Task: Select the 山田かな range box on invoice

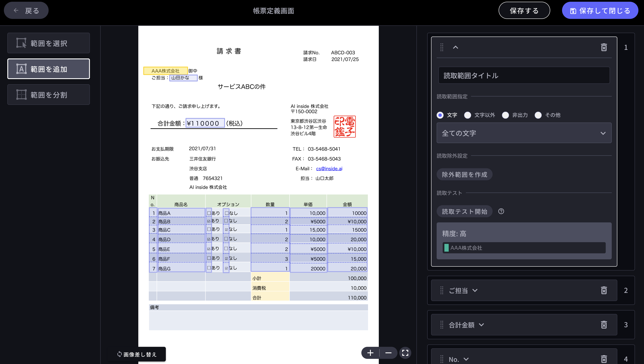Action: (183, 78)
